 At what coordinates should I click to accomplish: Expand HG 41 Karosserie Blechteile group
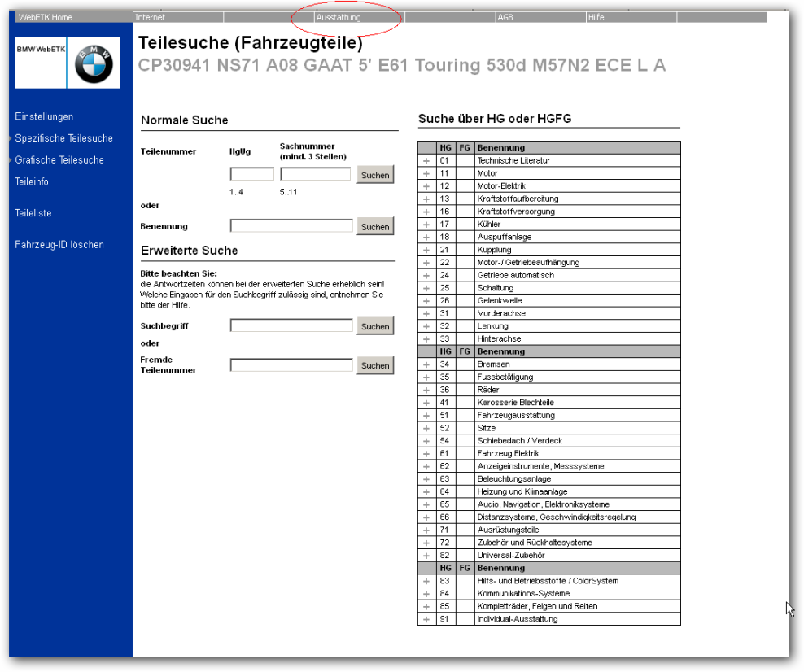point(426,403)
